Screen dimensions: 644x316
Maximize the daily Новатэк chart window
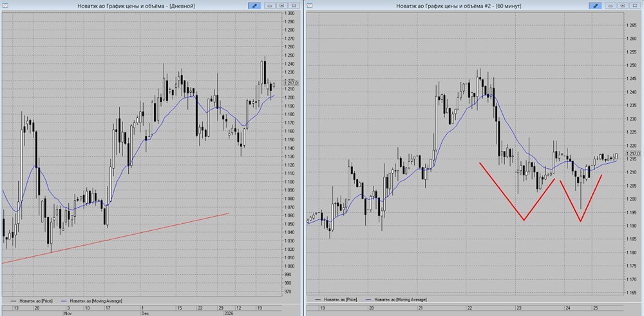coord(282,6)
